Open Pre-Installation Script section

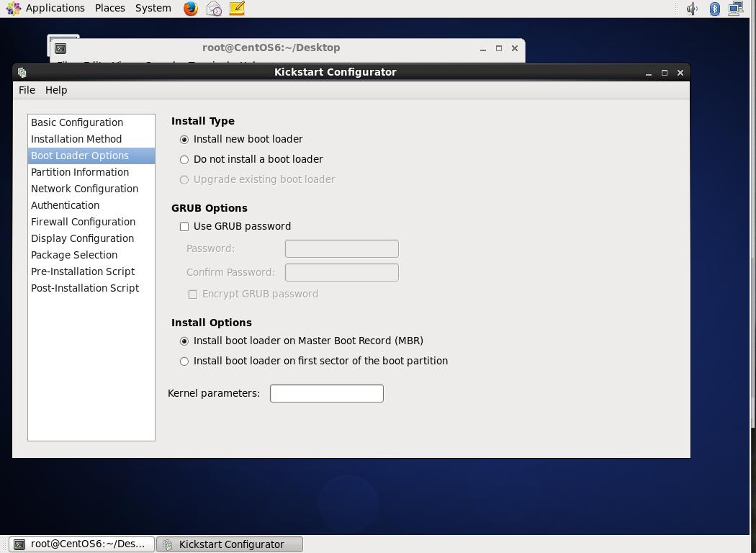91,271
